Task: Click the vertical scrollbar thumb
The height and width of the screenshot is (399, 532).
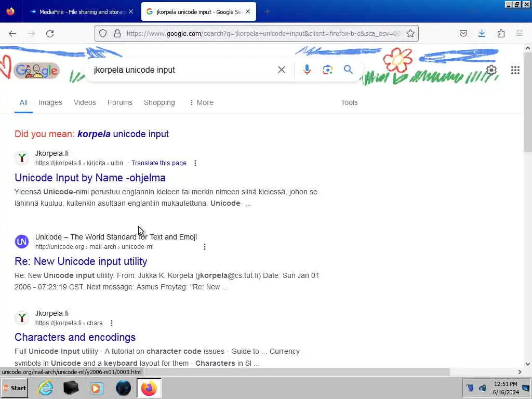Action: coord(527,102)
